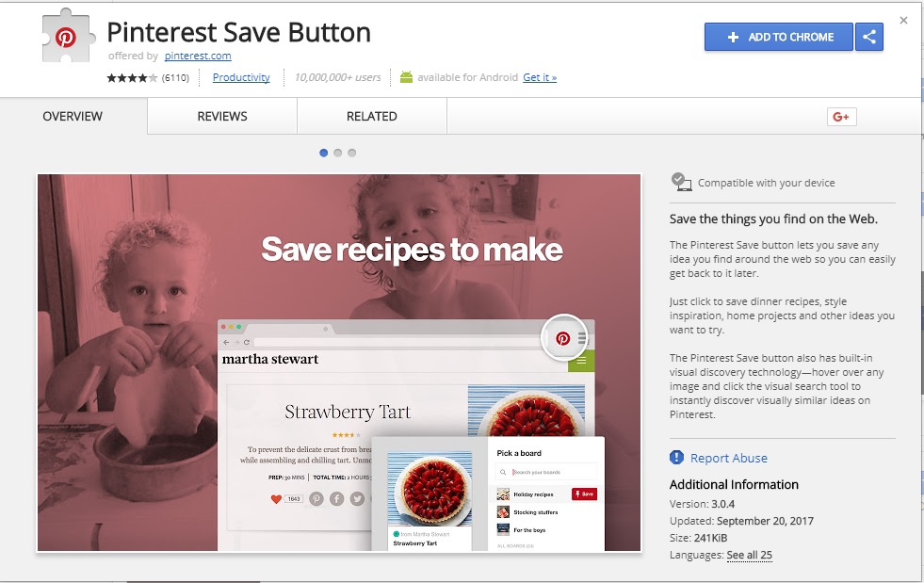Screen dimensions: 924x583
Task: Click the paragraph mentioning 'built-in visual discovery technology'
Action: point(777,386)
